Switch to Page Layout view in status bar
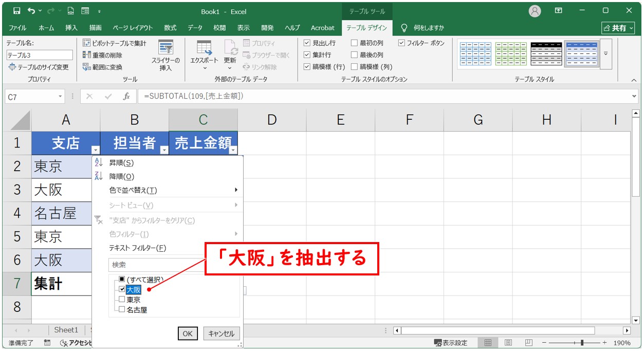 pyautogui.click(x=508, y=343)
